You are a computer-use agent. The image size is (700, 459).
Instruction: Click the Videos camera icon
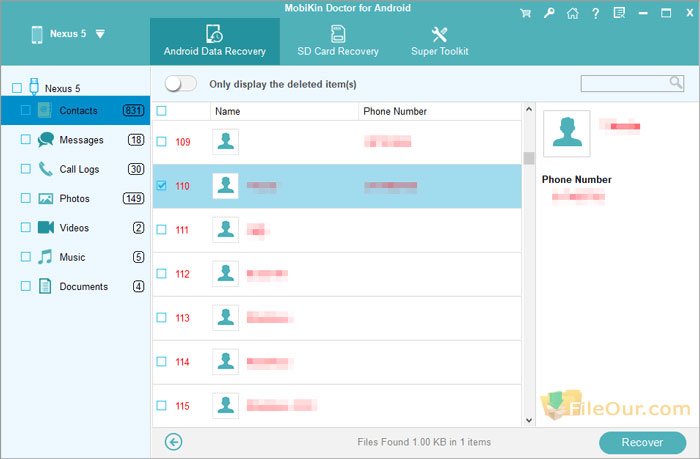pos(46,227)
